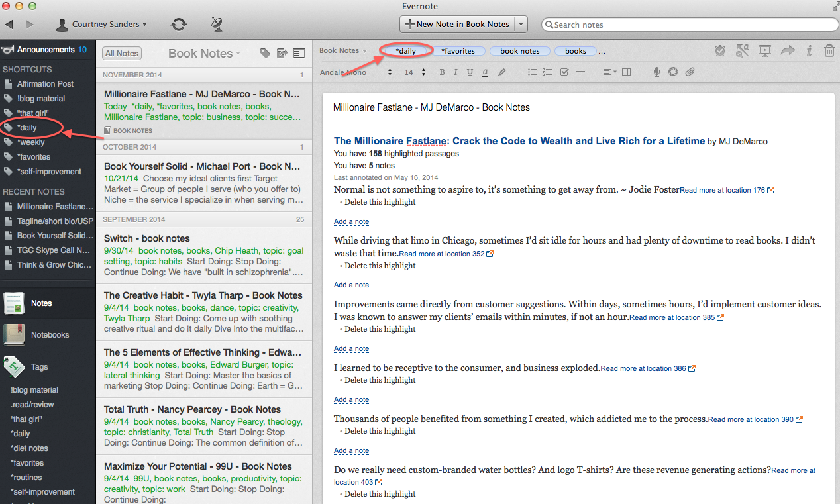The image size is (840, 504).
Task: Open the Total Truth - Nancy Pearcey note
Action: [204, 425]
